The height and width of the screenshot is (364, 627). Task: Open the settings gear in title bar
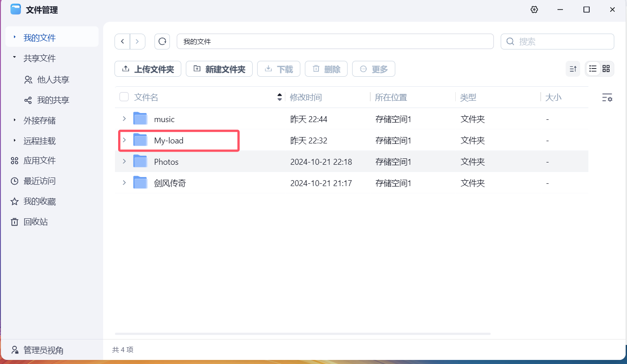[534, 10]
